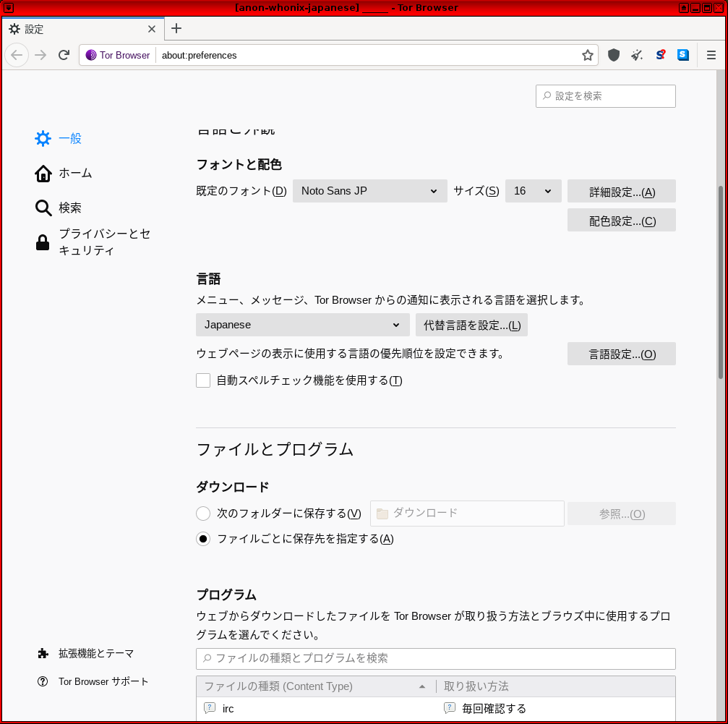
Task: Open the font size 16 dropdown
Action: click(533, 191)
